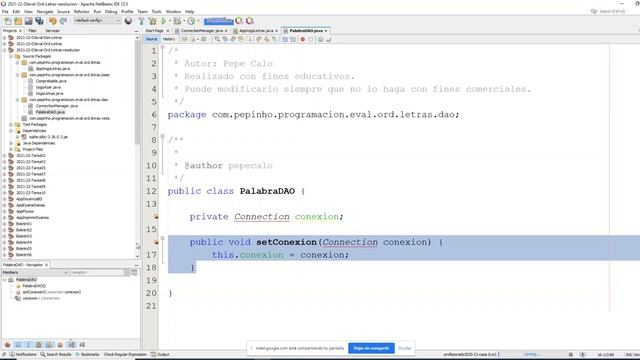
Task: Toggle the third filter button in the navigator bottom bar
Action: click(x=28, y=345)
